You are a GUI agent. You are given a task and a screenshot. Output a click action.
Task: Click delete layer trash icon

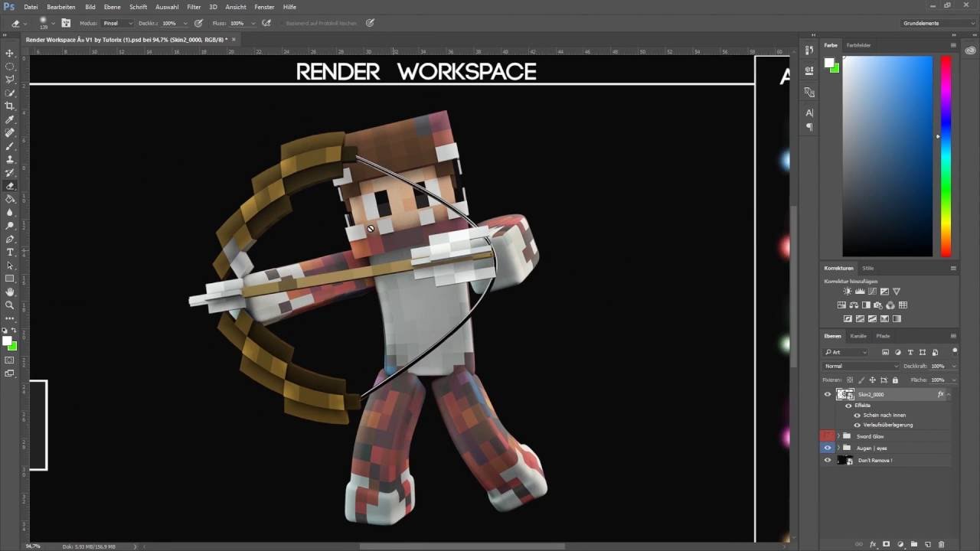click(942, 544)
